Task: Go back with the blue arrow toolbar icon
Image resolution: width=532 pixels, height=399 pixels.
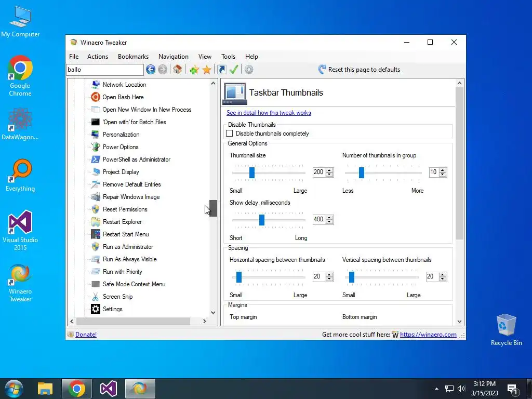Action: pyautogui.click(x=151, y=70)
